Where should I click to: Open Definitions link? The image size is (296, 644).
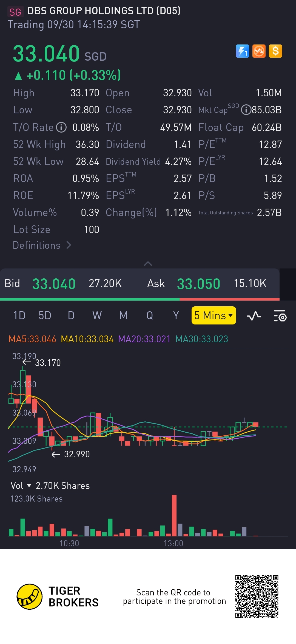(42, 245)
